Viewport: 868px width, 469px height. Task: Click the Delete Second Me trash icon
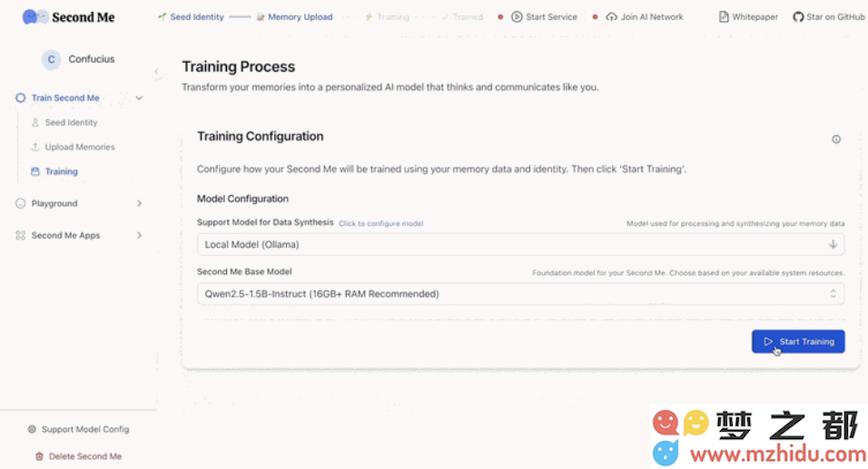[x=39, y=456]
